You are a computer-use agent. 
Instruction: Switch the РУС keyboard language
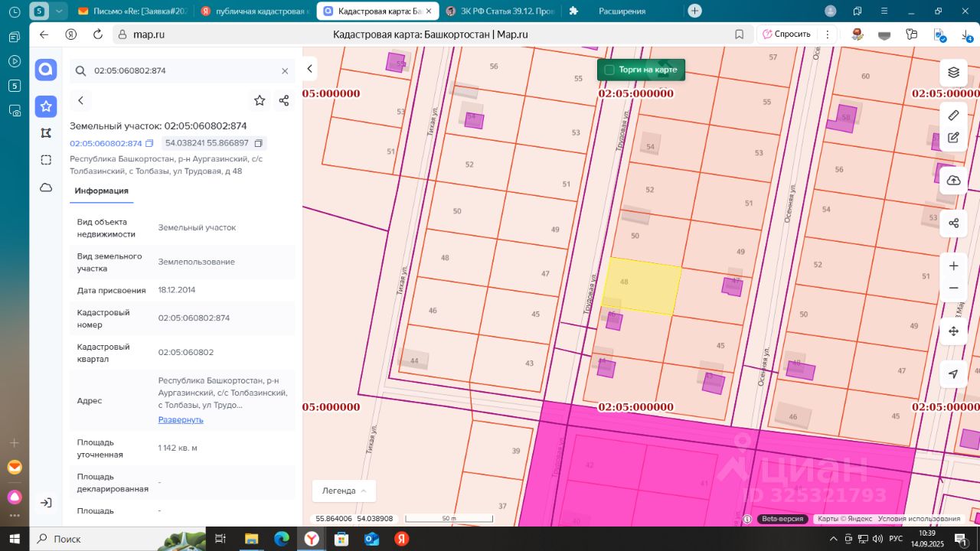click(895, 539)
